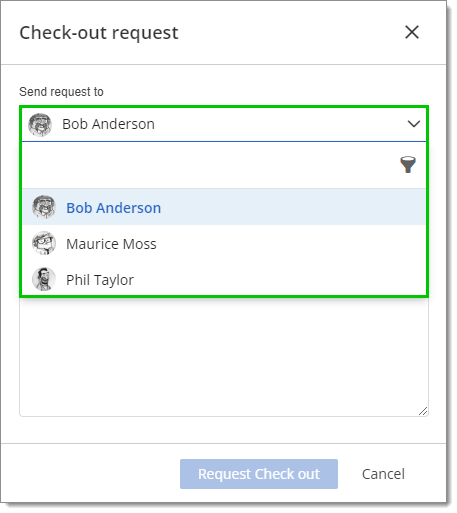Click inside the message text area
This screenshot has width=457, height=513.
224,357
